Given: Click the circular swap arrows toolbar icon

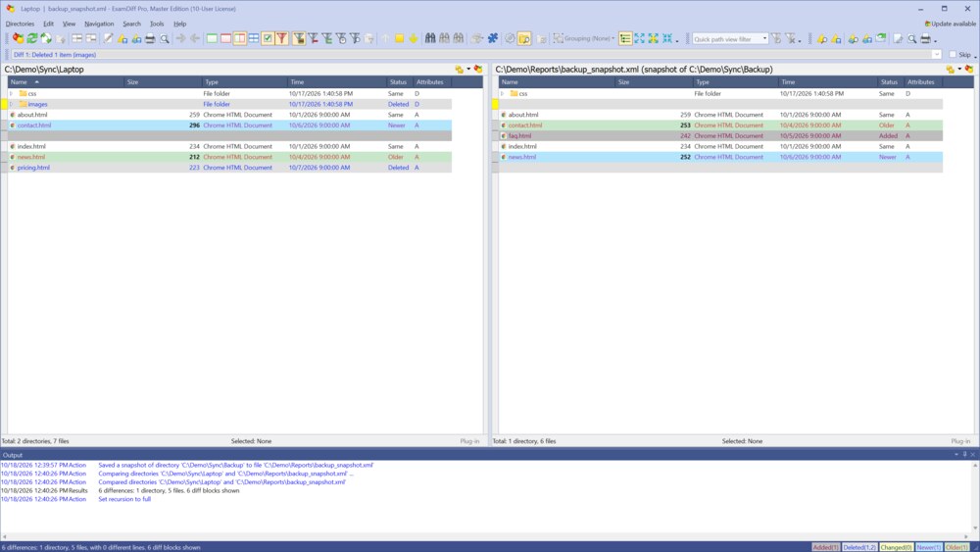Looking at the screenshot, I should pos(46,39).
